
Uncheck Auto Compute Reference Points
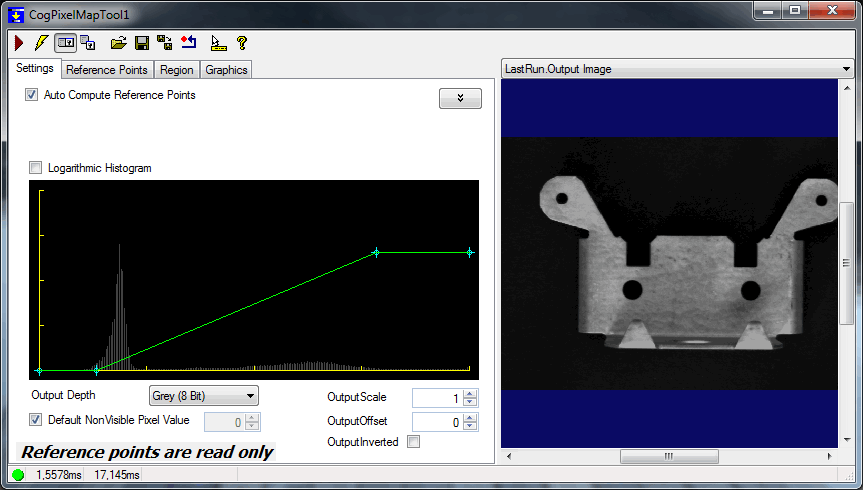pyautogui.click(x=32, y=95)
